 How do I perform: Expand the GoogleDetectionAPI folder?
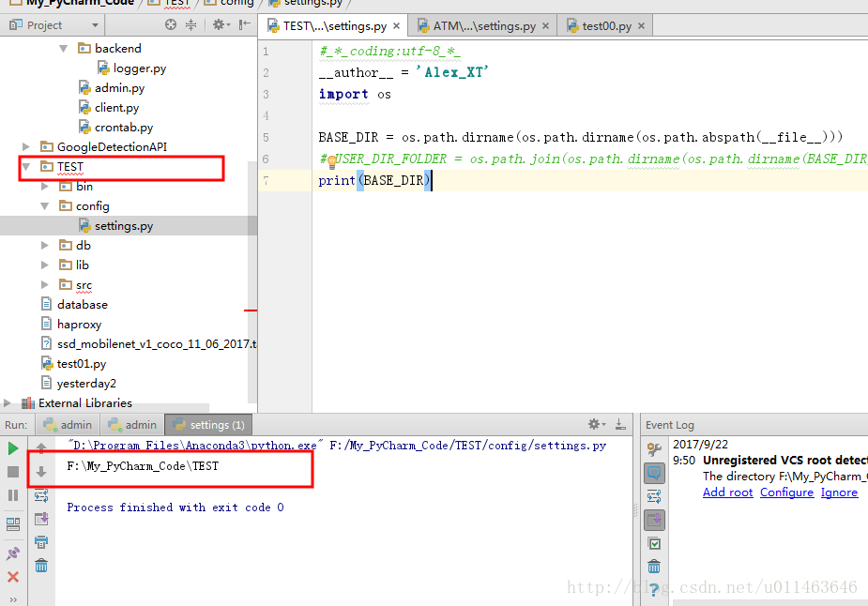point(26,146)
